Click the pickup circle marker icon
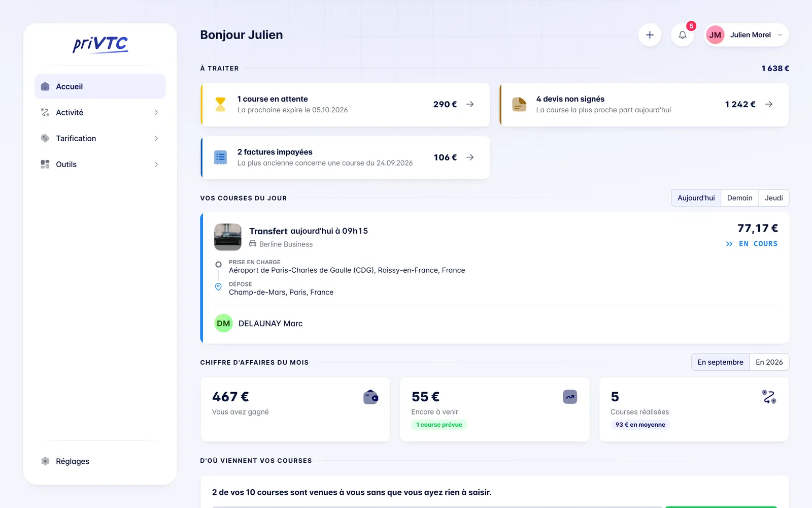 (218, 264)
